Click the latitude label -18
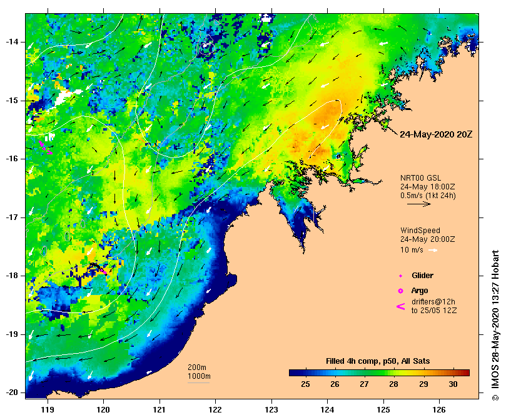506x420 pixels. pos(13,276)
